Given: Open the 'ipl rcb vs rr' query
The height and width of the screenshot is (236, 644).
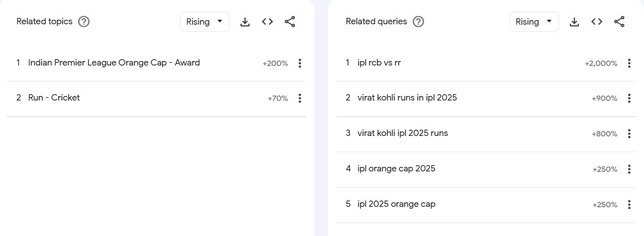Looking at the screenshot, I should 379,63.
